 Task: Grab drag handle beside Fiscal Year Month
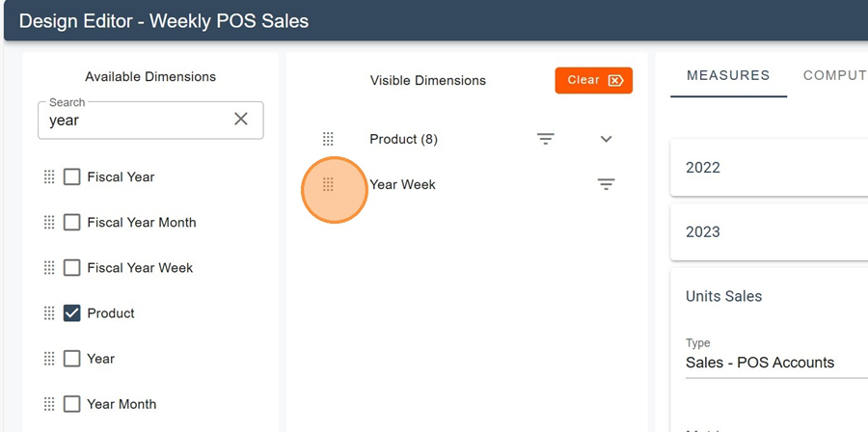coord(49,222)
